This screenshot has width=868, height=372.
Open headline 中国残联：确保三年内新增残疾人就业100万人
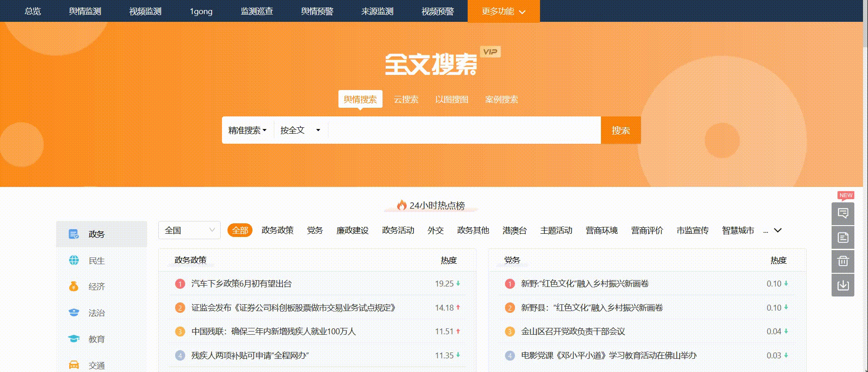[273, 332]
